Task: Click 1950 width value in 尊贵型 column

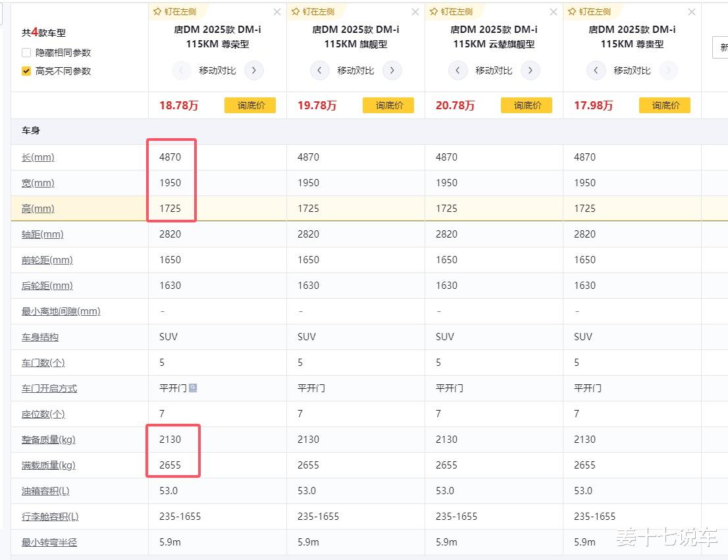Action: coord(585,183)
